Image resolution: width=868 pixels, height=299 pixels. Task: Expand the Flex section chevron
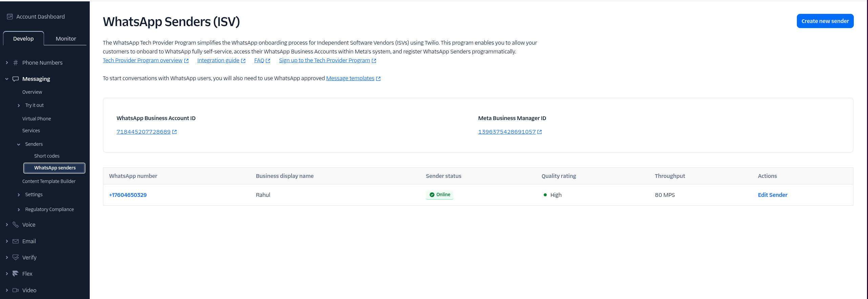pos(7,274)
